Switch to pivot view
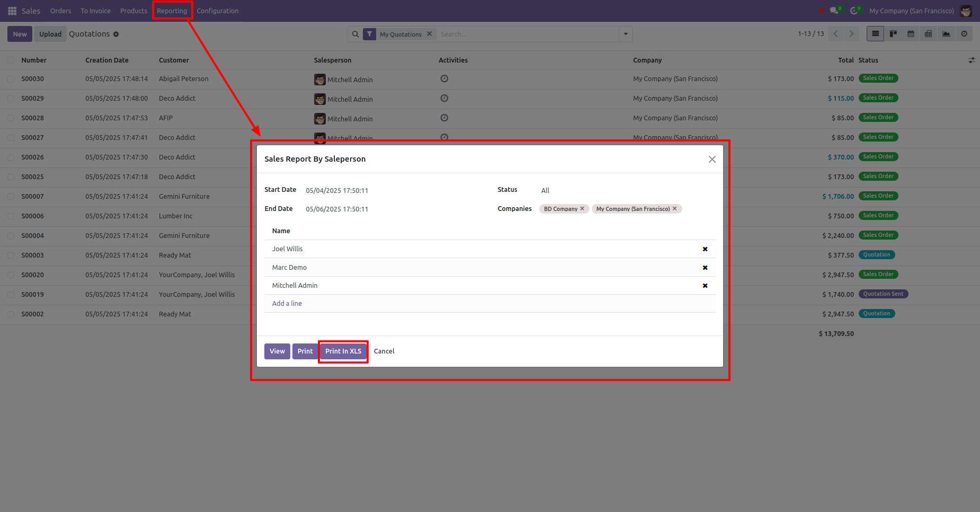This screenshot has height=512, width=980. tap(928, 34)
